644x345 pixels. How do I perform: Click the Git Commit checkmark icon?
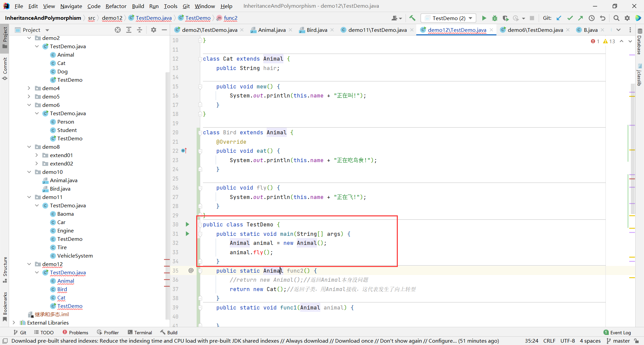click(x=570, y=18)
